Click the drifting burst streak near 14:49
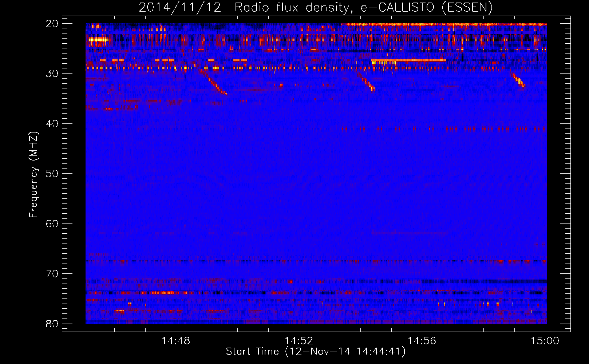This screenshot has height=364, width=589. click(213, 82)
